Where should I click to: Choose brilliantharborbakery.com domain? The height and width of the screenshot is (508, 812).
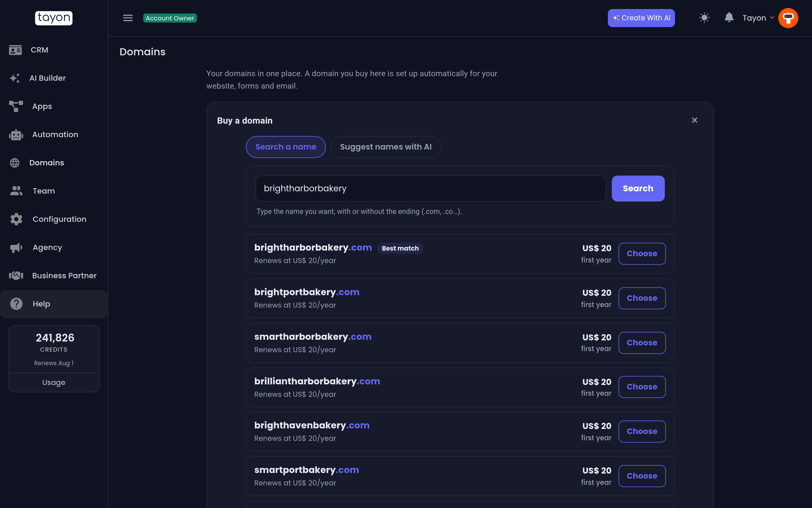coord(642,387)
